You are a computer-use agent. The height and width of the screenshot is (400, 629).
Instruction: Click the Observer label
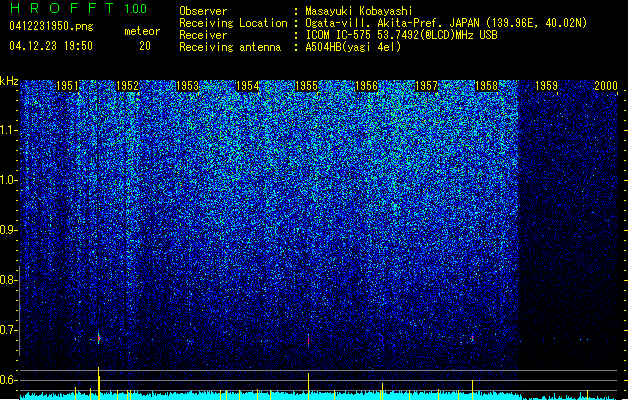[203, 11]
